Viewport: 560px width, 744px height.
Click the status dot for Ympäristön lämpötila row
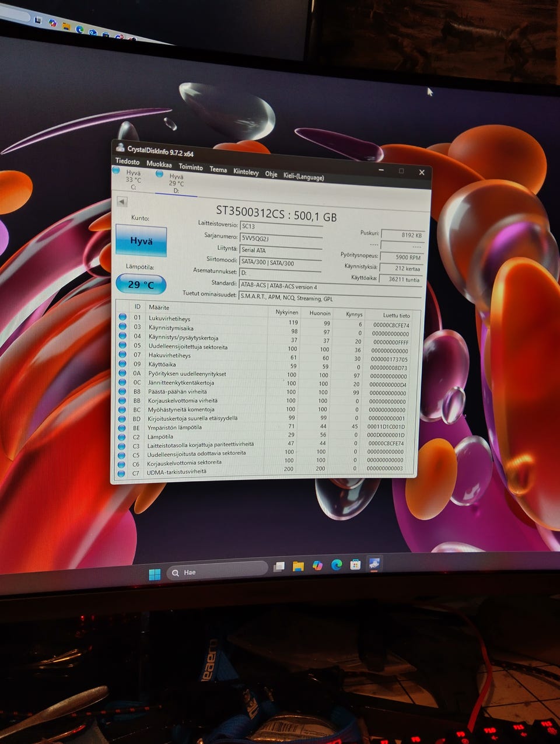click(122, 427)
